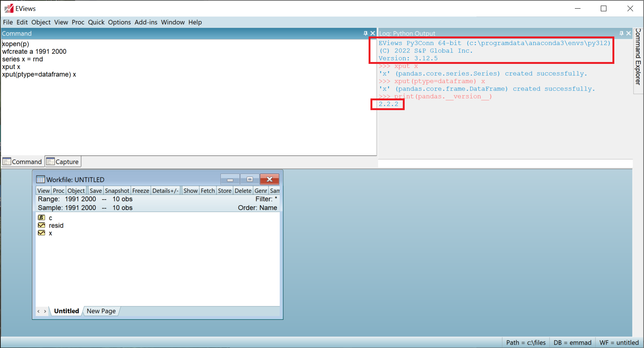
Task: Click the workfile window title icon
Action: (40, 180)
